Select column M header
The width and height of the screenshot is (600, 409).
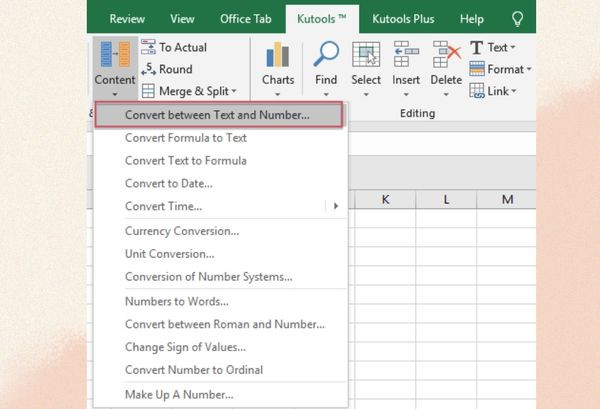[507, 199]
